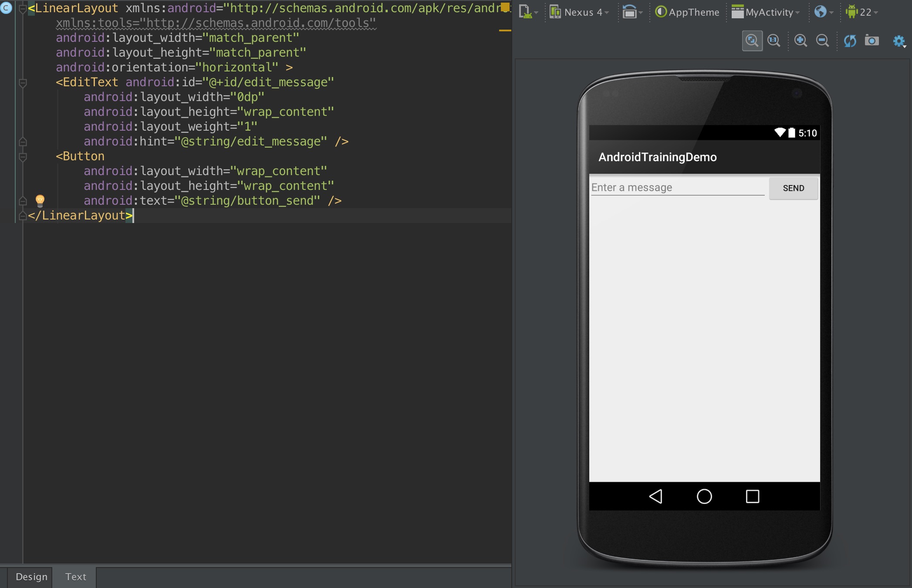Zoom out the layout preview
912x588 pixels.
click(822, 41)
